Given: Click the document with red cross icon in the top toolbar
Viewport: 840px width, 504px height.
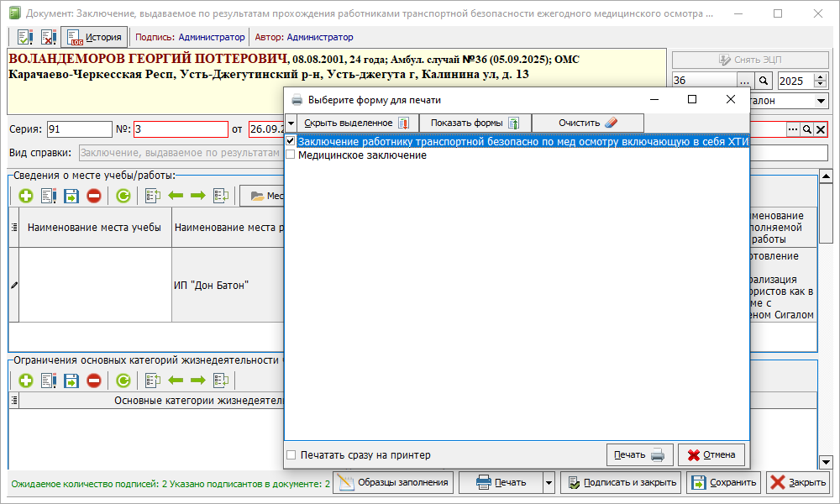Looking at the screenshot, I should (x=48, y=37).
